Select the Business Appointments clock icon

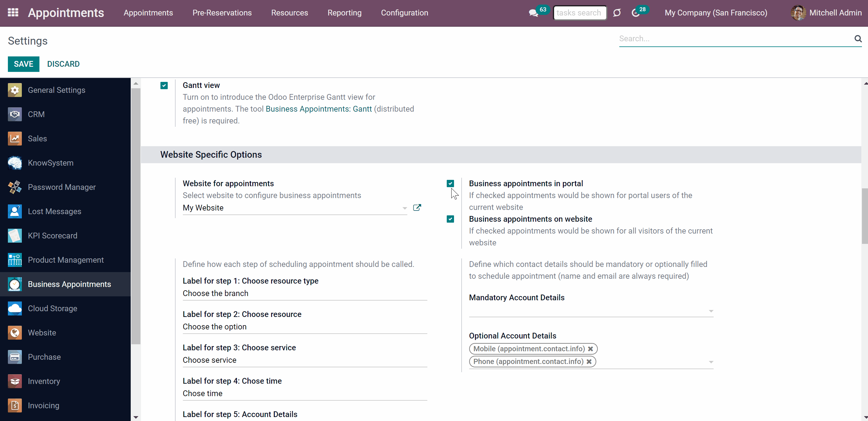click(x=15, y=284)
